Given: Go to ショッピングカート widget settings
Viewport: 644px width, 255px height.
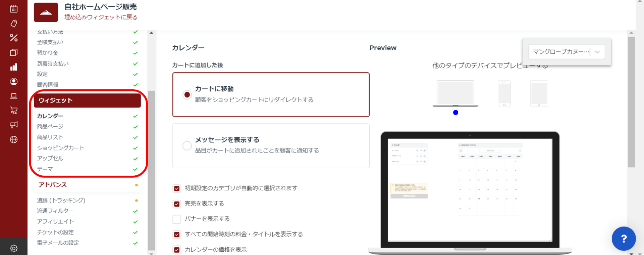Looking at the screenshot, I should coord(61,148).
